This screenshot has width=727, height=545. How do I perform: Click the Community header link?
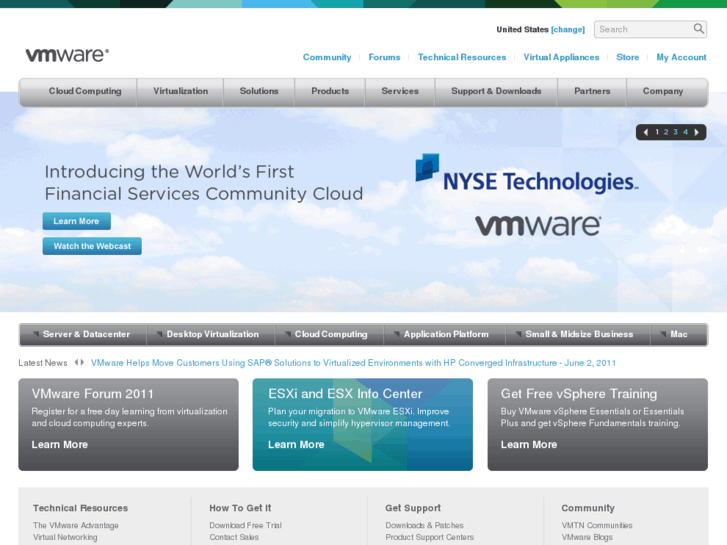coord(327,57)
